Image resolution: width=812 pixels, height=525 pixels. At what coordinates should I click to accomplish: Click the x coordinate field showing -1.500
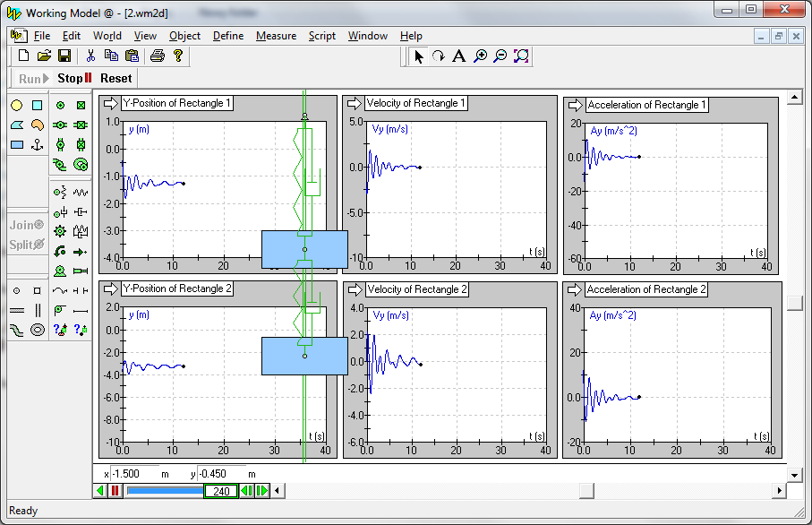coord(133,474)
